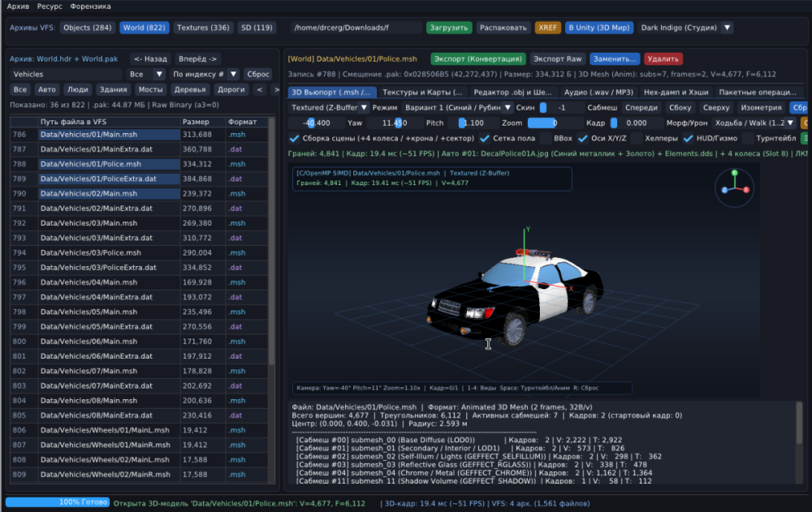Image resolution: width=812 pixels, height=512 pixels.
Task: Open the Архив menu
Action: (x=18, y=6)
